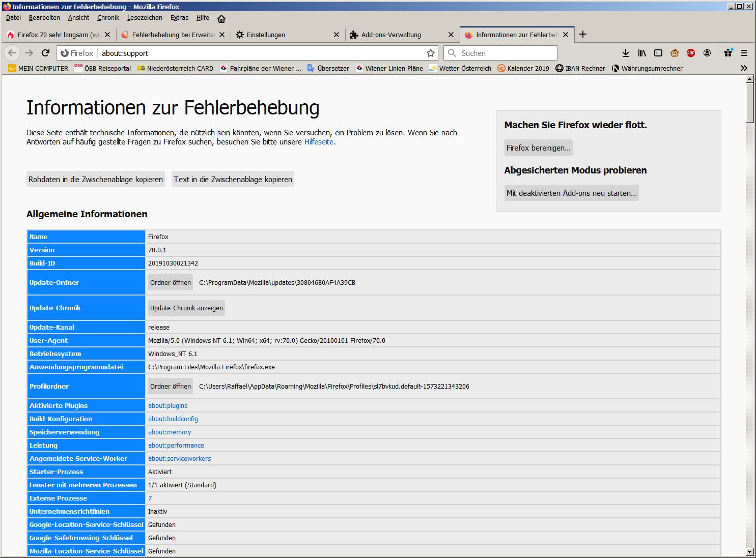Click the home icon in menu bar
756x558 pixels.
pos(221,18)
